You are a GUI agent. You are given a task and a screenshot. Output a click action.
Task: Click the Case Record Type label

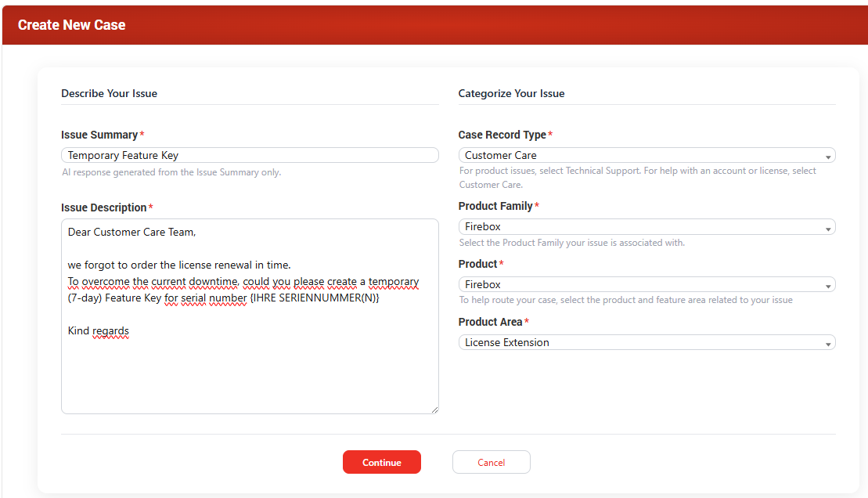[502, 135]
